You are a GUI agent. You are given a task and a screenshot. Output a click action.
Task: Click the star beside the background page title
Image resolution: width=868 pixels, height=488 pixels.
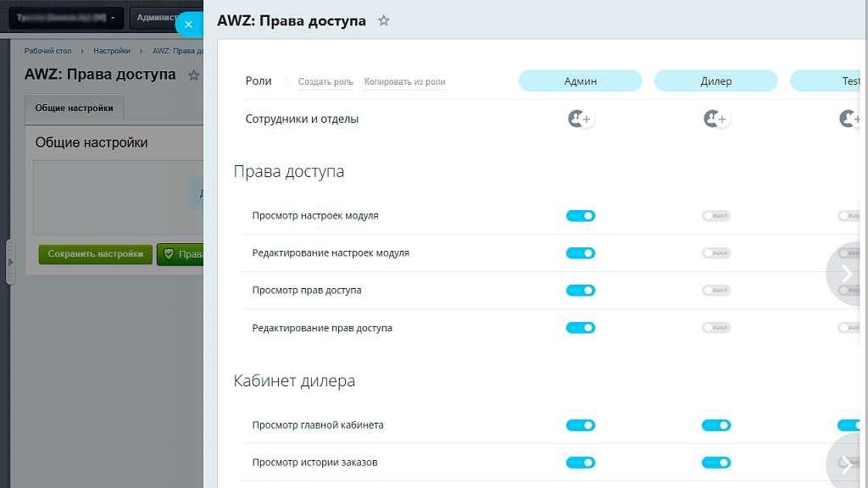(193, 75)
